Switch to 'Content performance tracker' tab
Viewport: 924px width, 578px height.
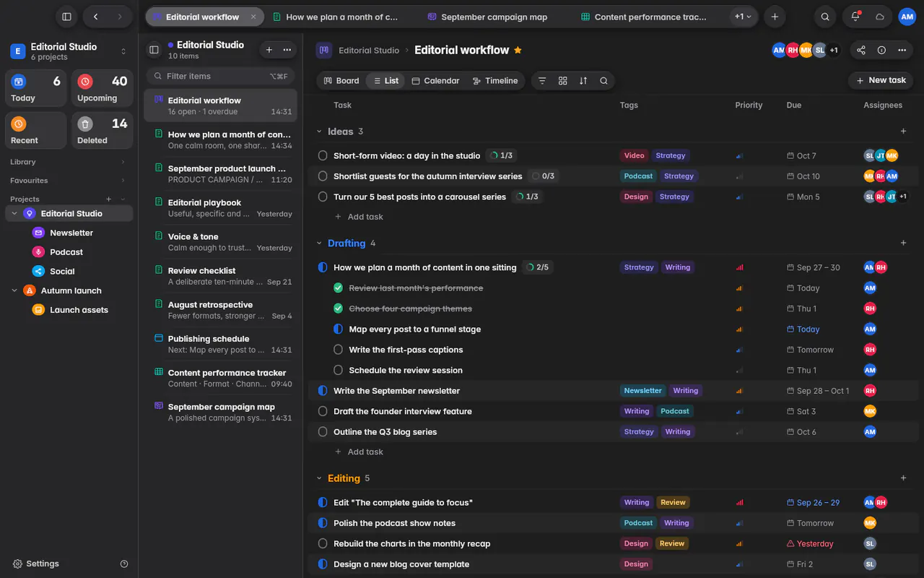coord(645,17)
